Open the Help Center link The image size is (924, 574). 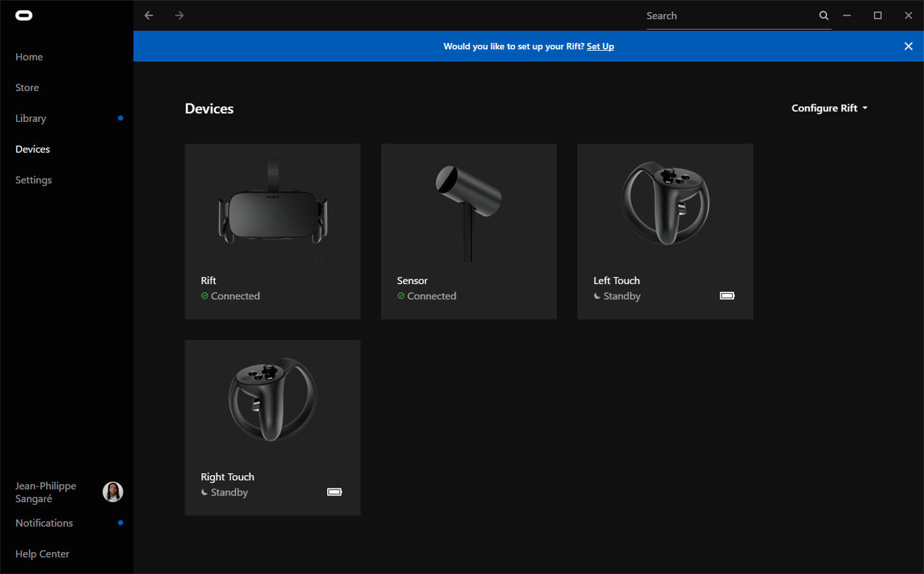[x=42, y=554]
